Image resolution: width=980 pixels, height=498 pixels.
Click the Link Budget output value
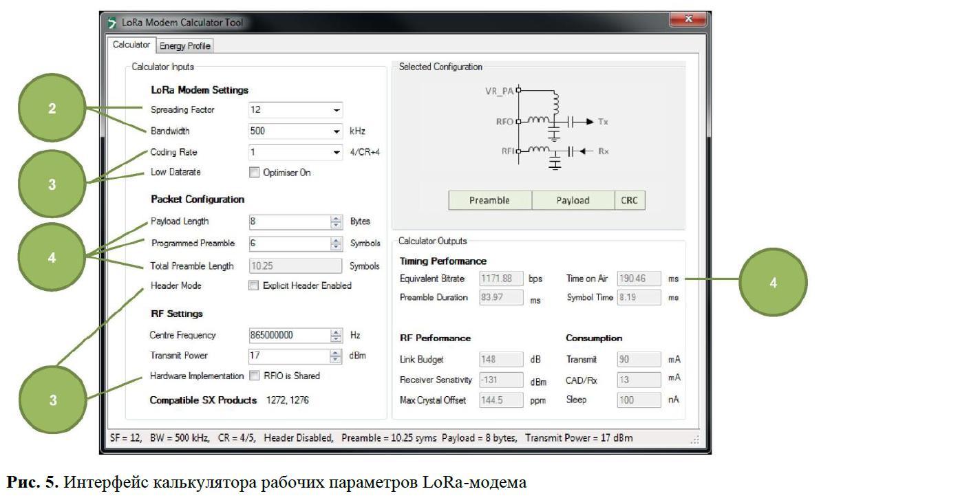pyautogui.click(x=501, y=360)
